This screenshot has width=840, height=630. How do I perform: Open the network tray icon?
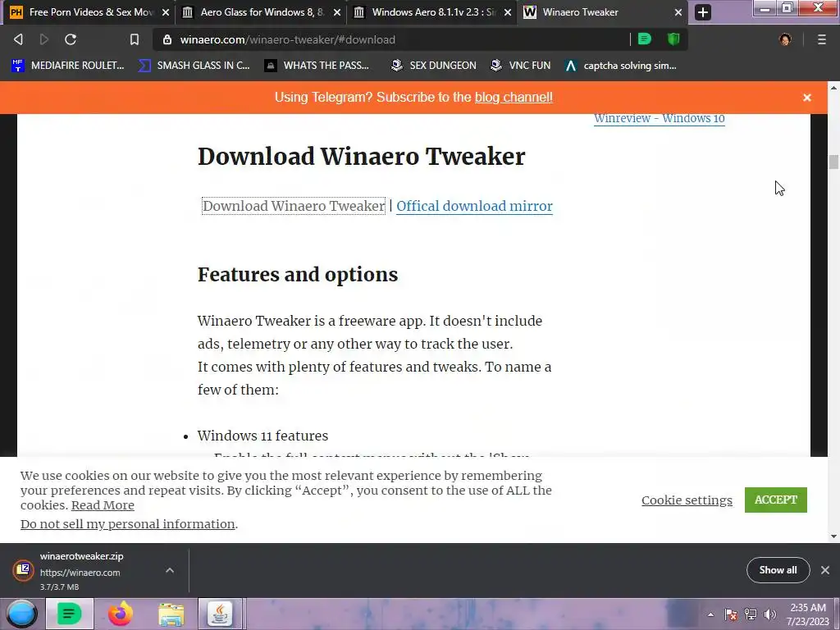coord(751,614)
